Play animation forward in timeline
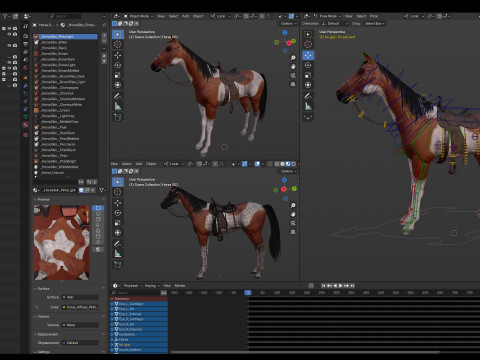Viewport: 480px width, 360px height. (340, 286)
